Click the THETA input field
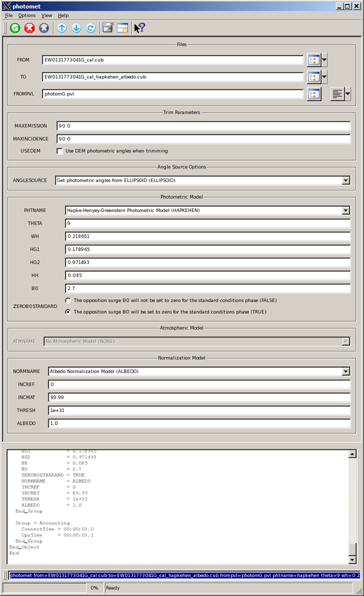Image resolution: width=364 pixels, height=596 pixels. pos(207,223)
